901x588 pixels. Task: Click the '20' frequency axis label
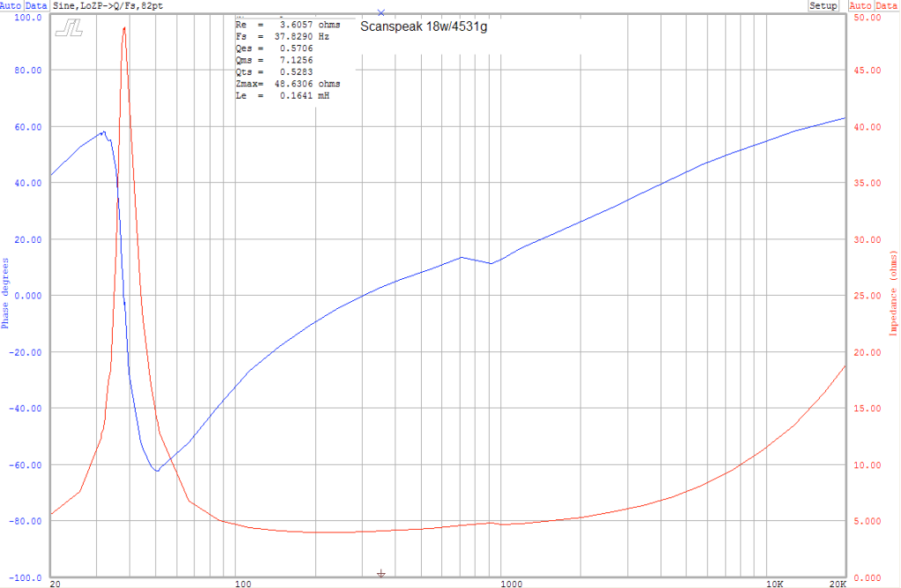click(x=55, y=584)
